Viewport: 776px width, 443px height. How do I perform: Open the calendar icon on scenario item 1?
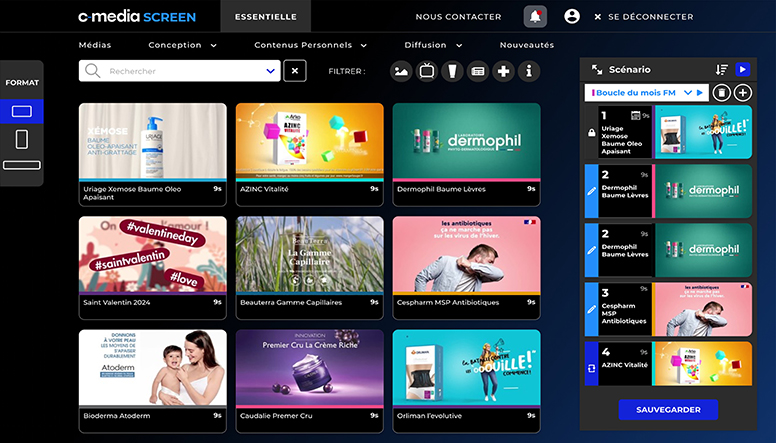coord(635,116)
